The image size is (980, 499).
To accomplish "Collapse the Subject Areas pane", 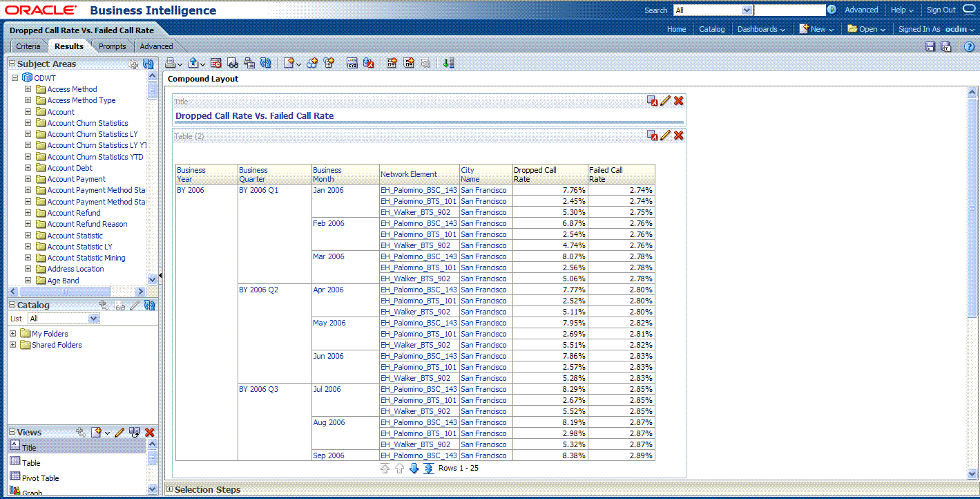I will coord(12,64).
